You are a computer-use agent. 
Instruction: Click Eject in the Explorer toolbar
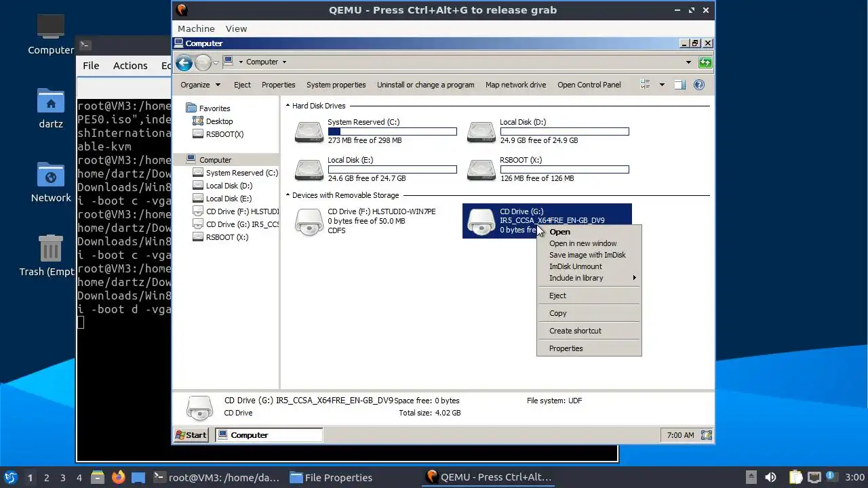[242, 85]
